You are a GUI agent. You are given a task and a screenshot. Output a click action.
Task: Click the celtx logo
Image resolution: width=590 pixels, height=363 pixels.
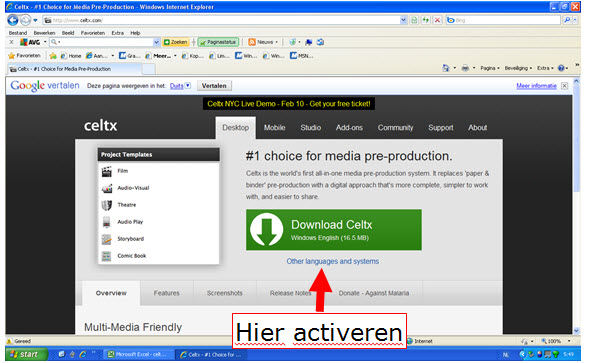pos(100,125)
